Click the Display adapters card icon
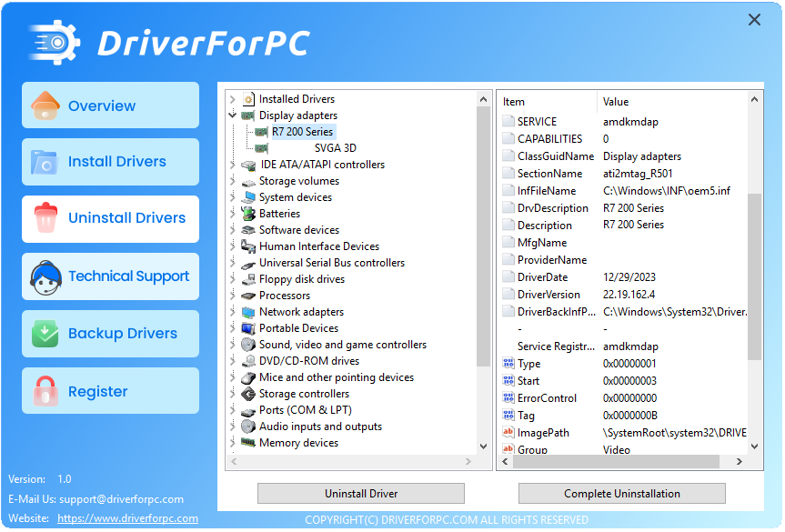The height and width of the screenshot is (532, 785). 247,115
